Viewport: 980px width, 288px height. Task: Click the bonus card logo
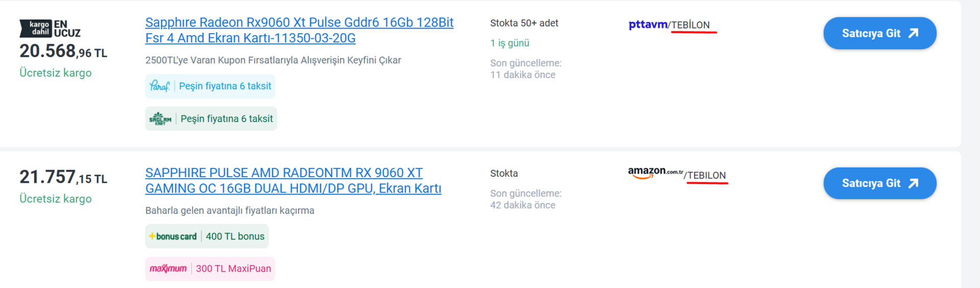click(x=173, y=236)
